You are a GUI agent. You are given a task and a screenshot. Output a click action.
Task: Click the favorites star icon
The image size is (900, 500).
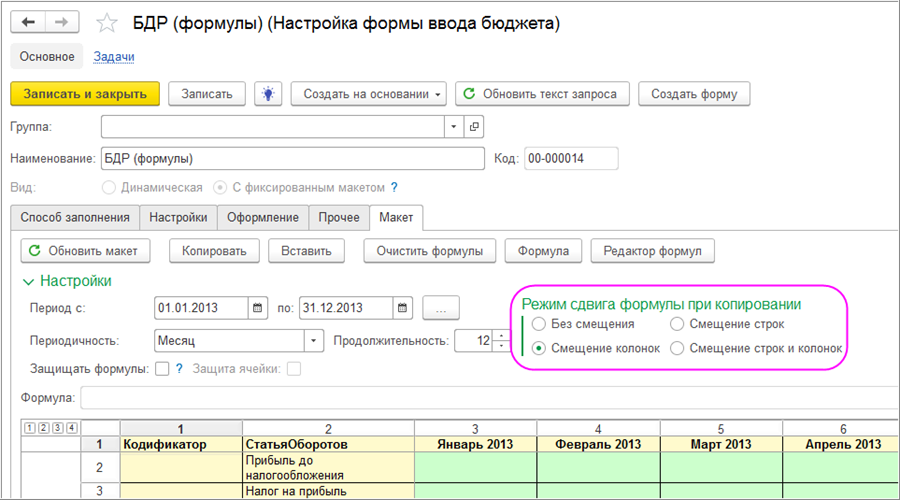click(102, 22)
